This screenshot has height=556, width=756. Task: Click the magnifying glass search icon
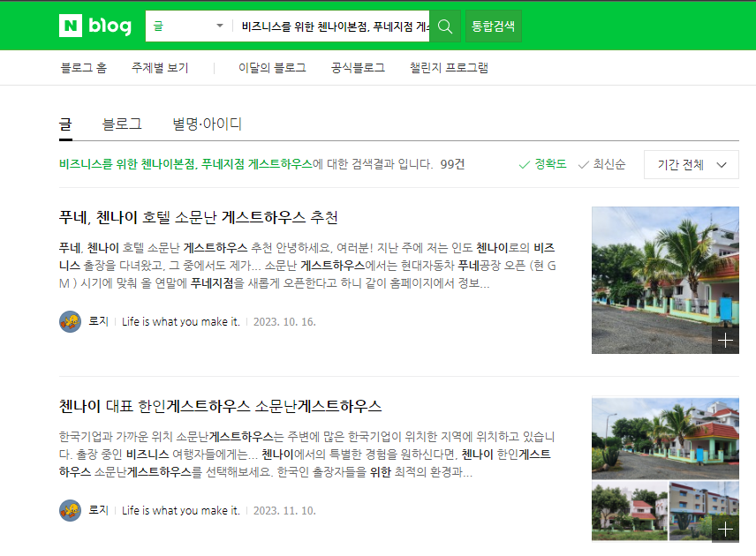[x=445, y=26]
